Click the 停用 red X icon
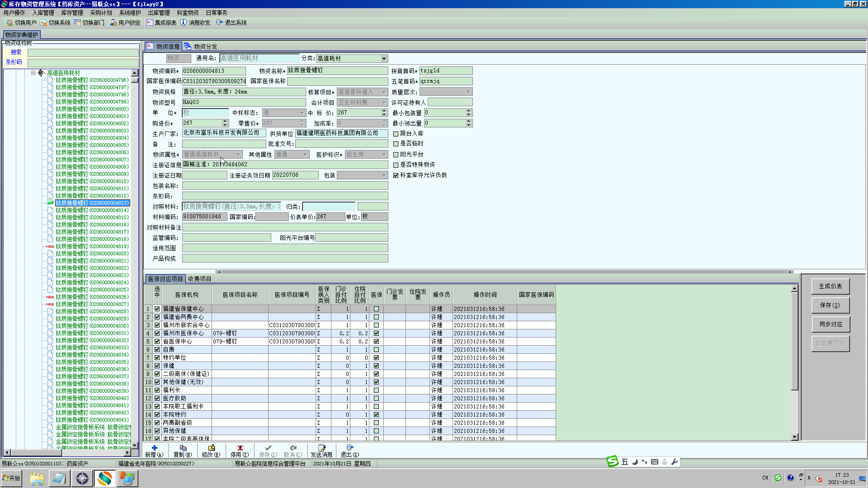The image size is (868, 488). (x=240, y=448)
